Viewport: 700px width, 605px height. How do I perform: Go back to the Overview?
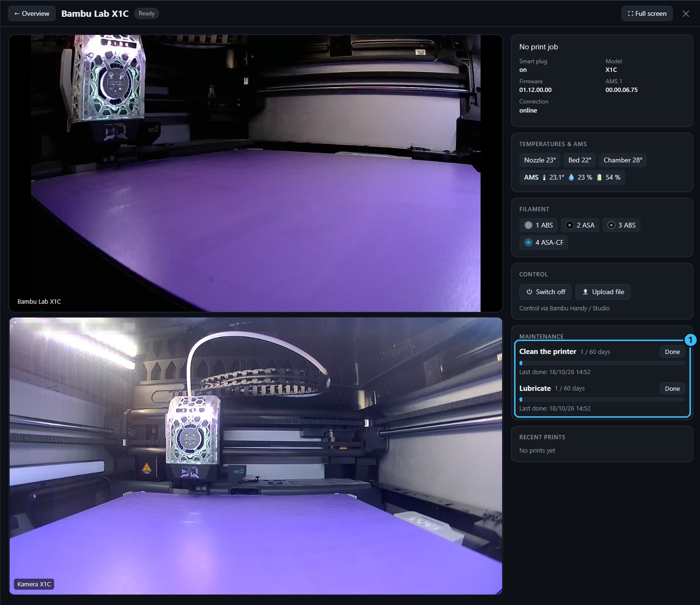(32, 13)
